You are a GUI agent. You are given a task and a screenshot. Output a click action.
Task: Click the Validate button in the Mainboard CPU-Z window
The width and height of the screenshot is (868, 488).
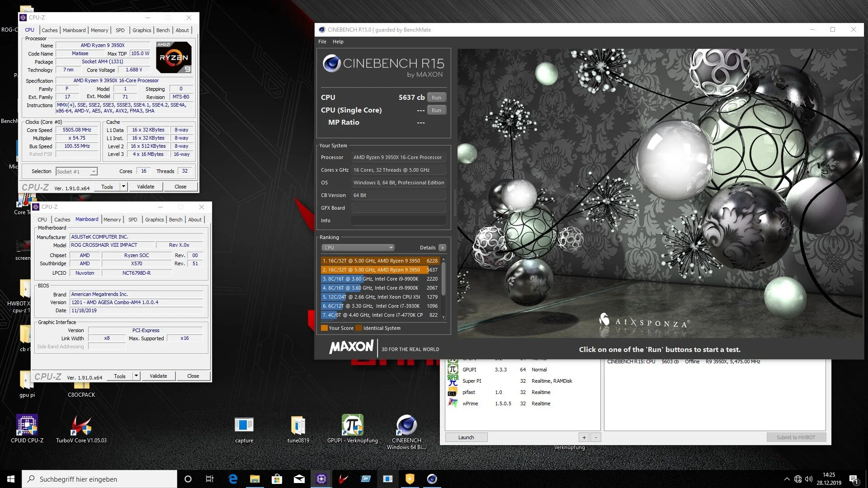(158, 376)
